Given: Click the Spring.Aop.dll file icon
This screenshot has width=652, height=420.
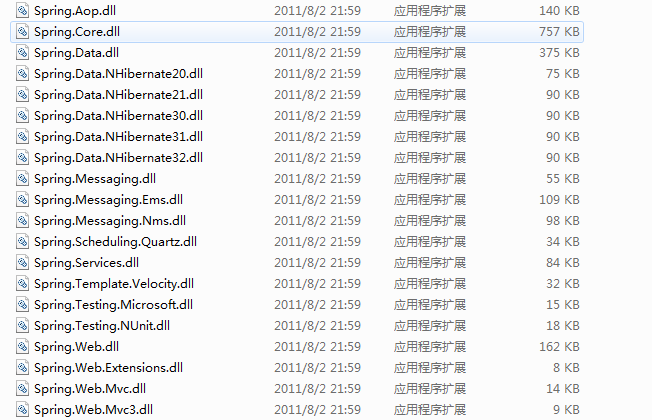Looking at the screenshot, I should coord(22,10).
